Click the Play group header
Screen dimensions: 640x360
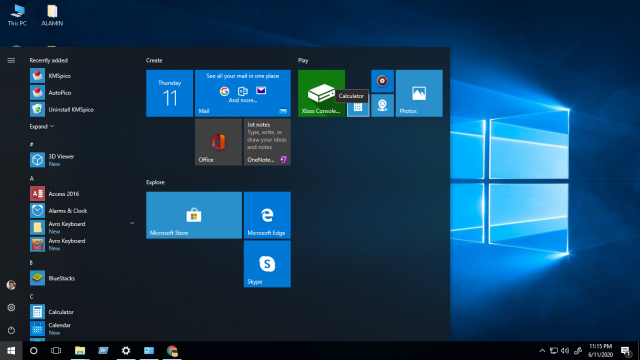pos(303,60)
